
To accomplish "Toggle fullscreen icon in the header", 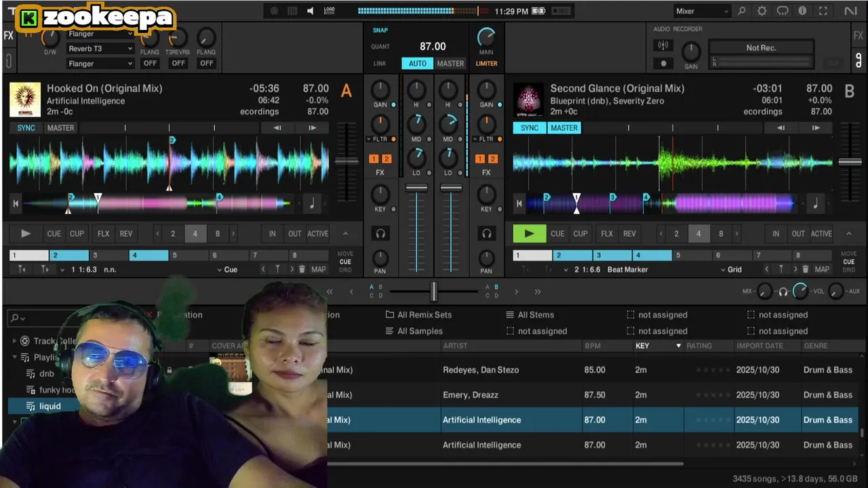I will 823,11.
